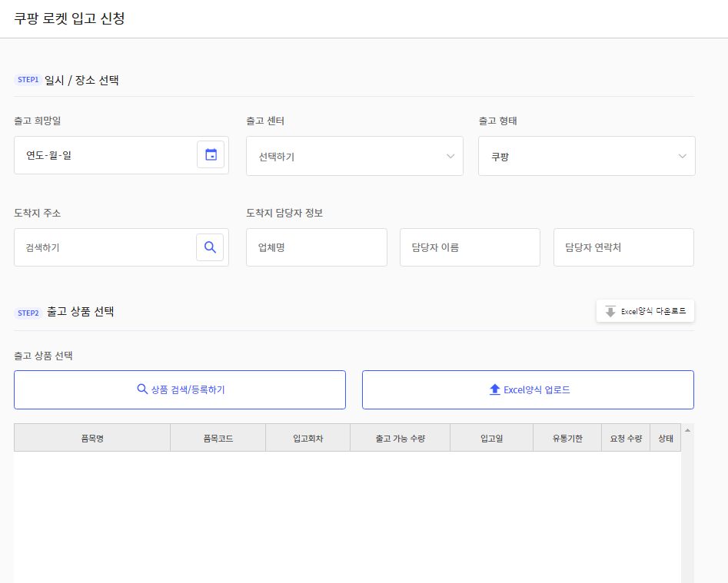
Task: Click the magnifier icon in 상품 검색/등록하기
Action: (142, 389)
